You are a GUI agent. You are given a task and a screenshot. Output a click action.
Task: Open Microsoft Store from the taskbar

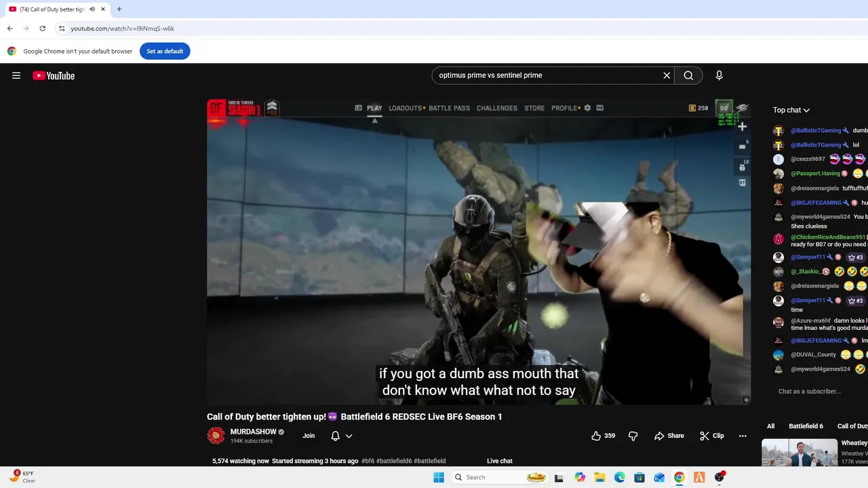(639, 477)
